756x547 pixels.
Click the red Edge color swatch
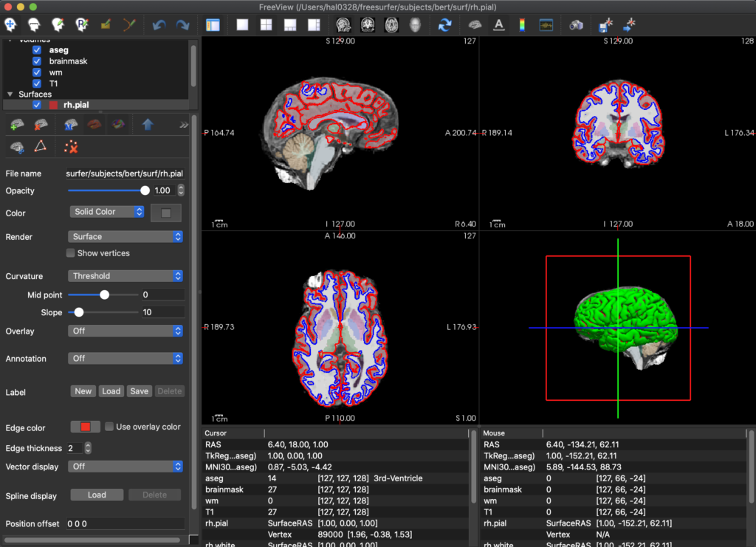(x=85, y=427)
